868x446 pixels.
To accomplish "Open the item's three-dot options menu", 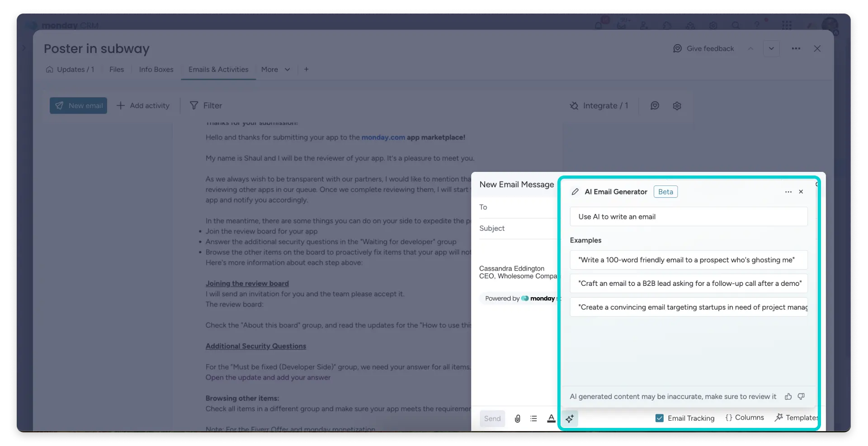I will pyautogui.click(x=796, y=48).
